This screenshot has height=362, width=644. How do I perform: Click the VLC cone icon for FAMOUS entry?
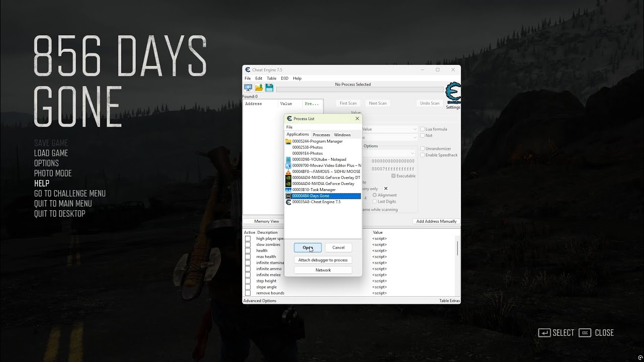pos(288,171)
